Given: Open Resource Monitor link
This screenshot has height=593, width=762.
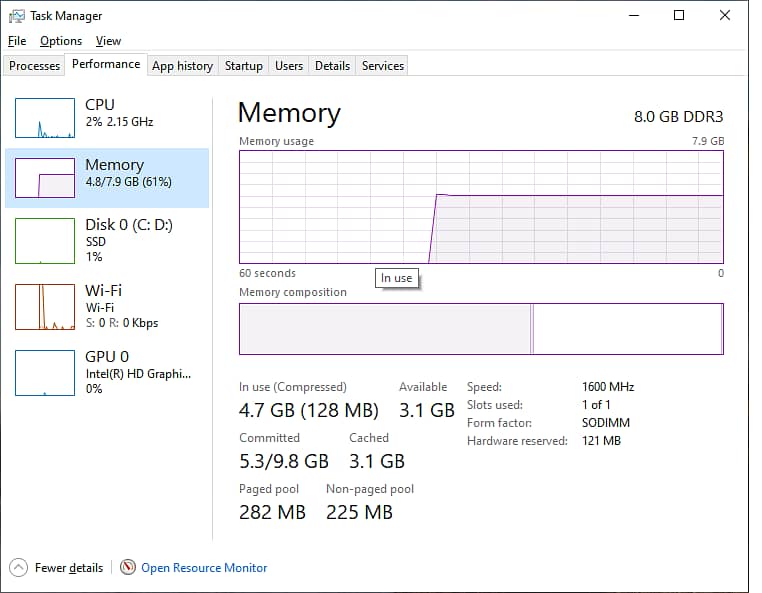Looking at the screenshot, I should [204, 568].
